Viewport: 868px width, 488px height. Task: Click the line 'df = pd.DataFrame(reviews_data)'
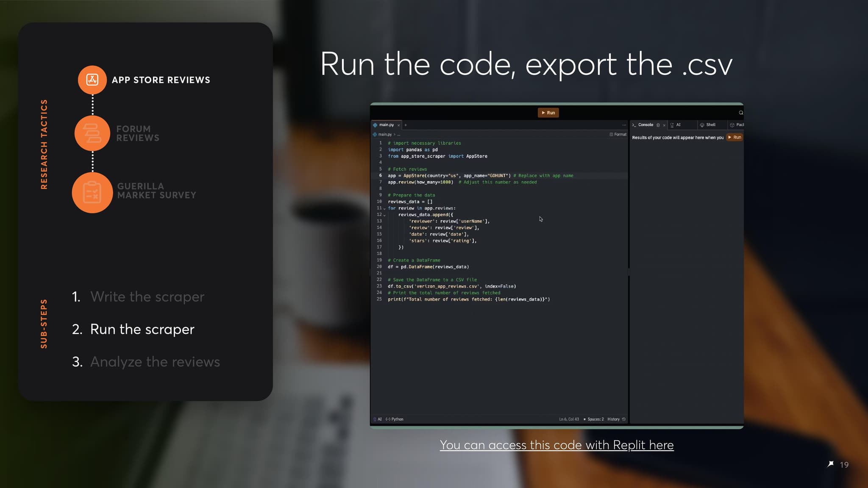pos(428,267)
